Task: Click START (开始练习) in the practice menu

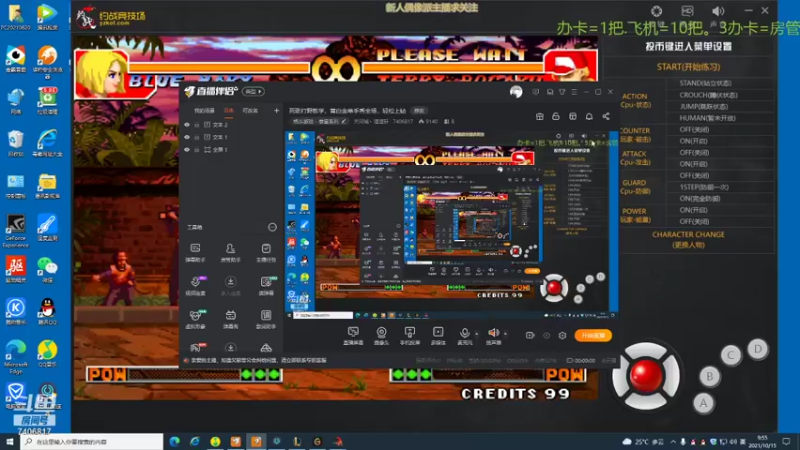Action: click(x=688, y=67)
